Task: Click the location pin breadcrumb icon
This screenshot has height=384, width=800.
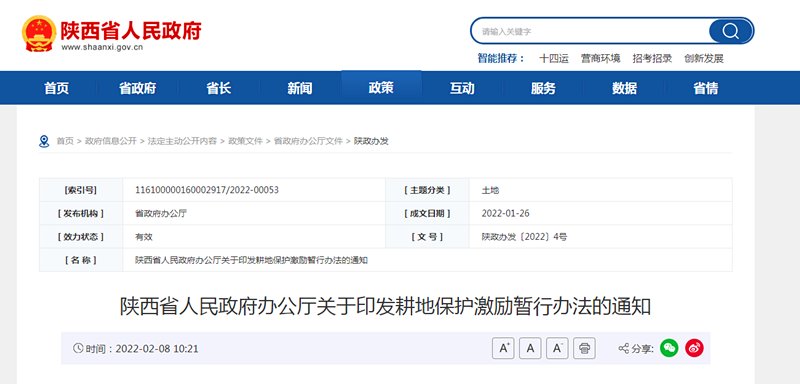Action: click(x=44, y=141)
